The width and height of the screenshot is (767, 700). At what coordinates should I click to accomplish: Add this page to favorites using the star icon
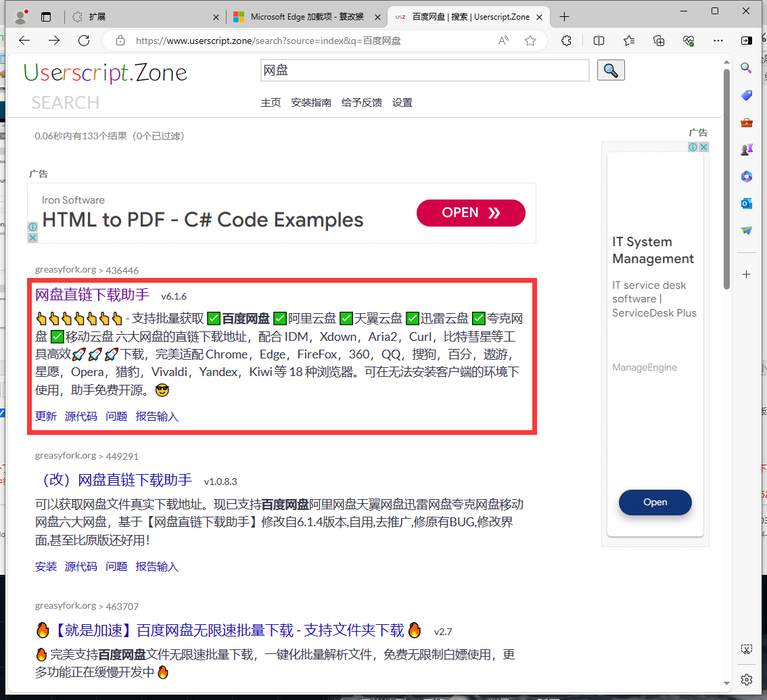(x=530, y=41)
